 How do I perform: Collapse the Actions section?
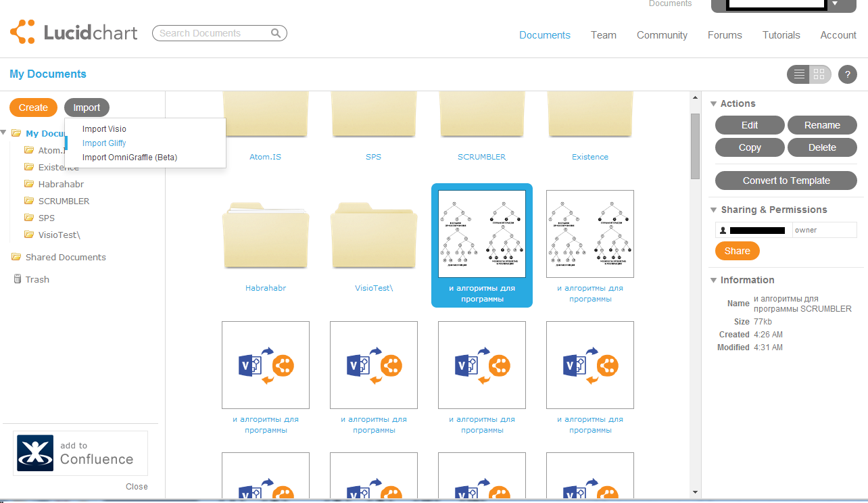(713, 103)
